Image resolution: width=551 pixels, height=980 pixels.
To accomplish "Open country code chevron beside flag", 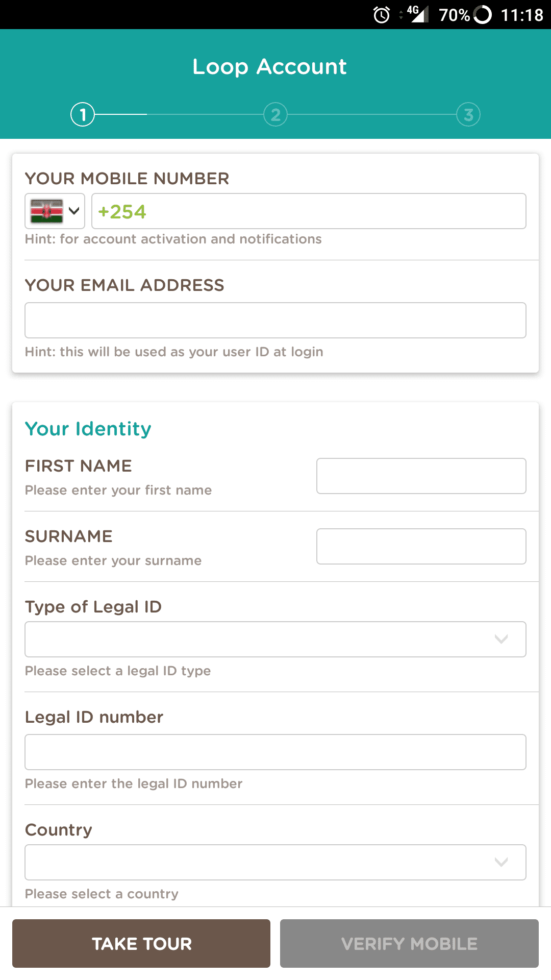I will tap(74, 211).
